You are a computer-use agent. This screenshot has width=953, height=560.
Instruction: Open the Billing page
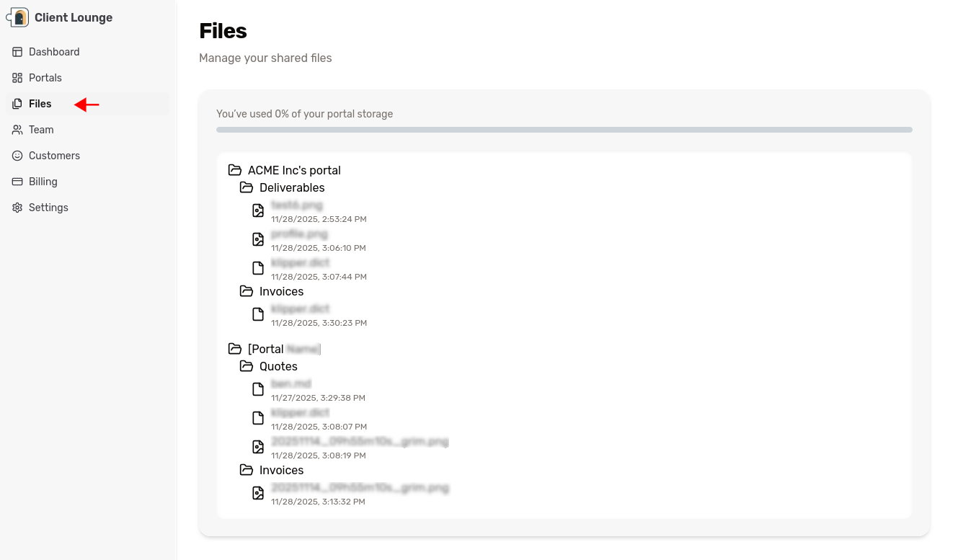pos(43,181)
